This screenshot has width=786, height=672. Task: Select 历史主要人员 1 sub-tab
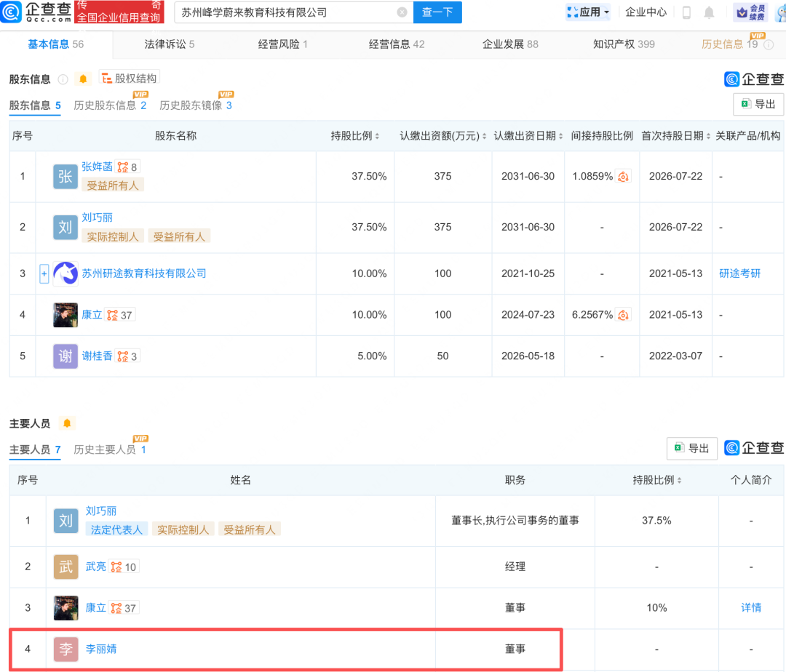[x=110, y=450]
